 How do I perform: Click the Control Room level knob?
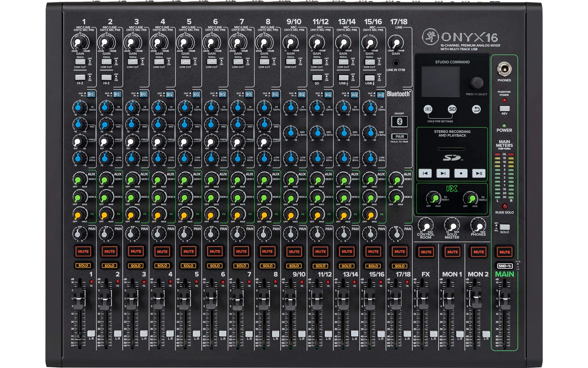pyautogui.click(x=425, y=225)
